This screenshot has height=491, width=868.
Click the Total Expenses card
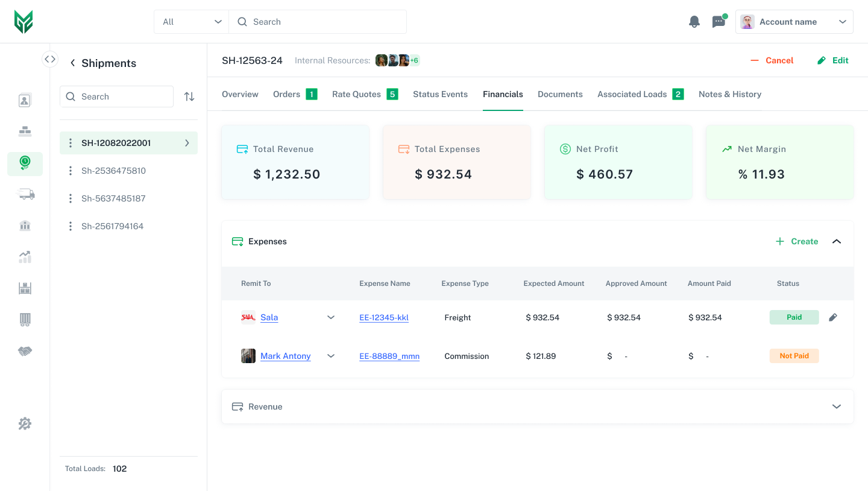click(x=457, y=162)
